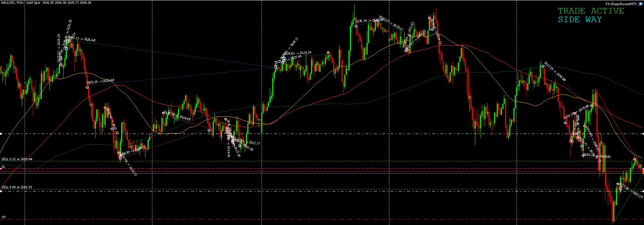644x225 pixels.
Task: Click the pink SL line handle at left edge
Action: (1, 169)
